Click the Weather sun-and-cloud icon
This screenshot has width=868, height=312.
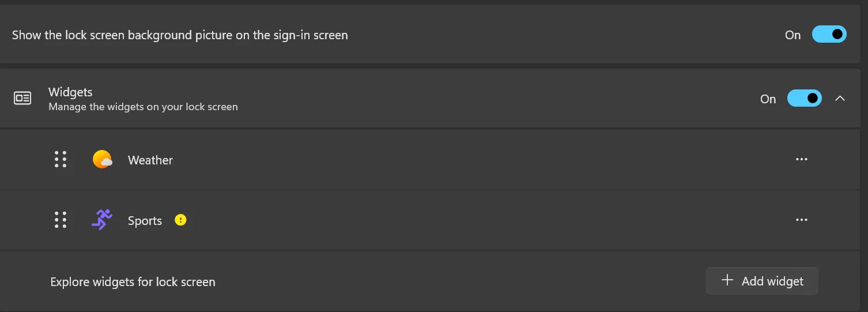(102, 159)
